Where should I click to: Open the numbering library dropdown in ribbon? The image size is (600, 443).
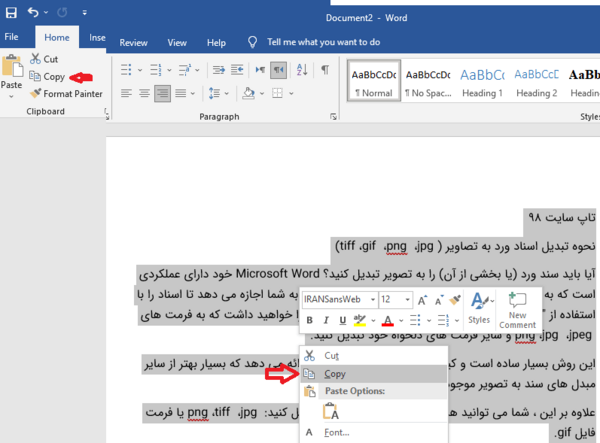[x=169, y=70]
